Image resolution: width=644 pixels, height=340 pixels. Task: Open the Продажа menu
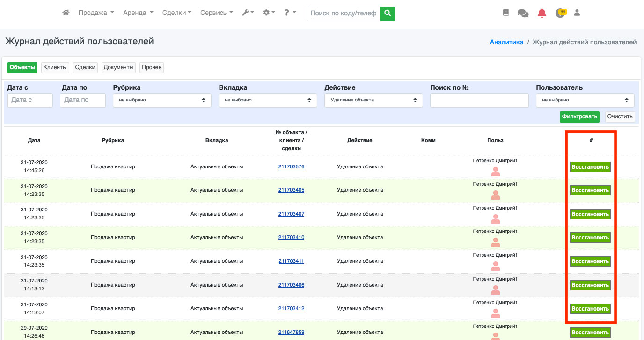coord(96,13)
